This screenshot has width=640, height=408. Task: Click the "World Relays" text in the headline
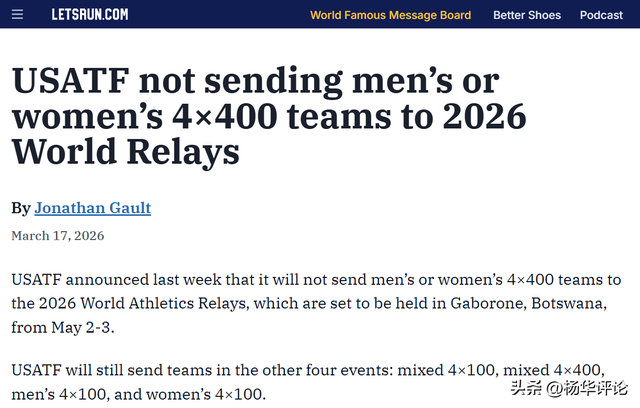point(126,151)
